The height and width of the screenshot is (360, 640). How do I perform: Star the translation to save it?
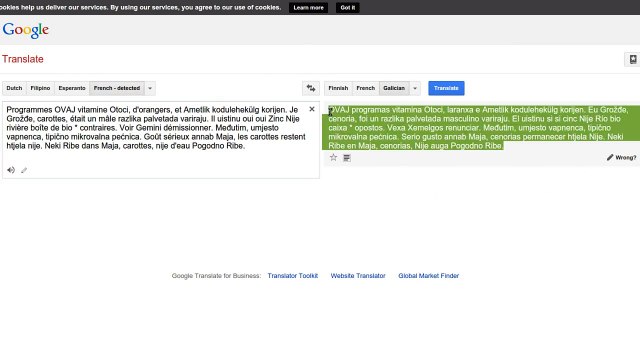click(333, 158)
